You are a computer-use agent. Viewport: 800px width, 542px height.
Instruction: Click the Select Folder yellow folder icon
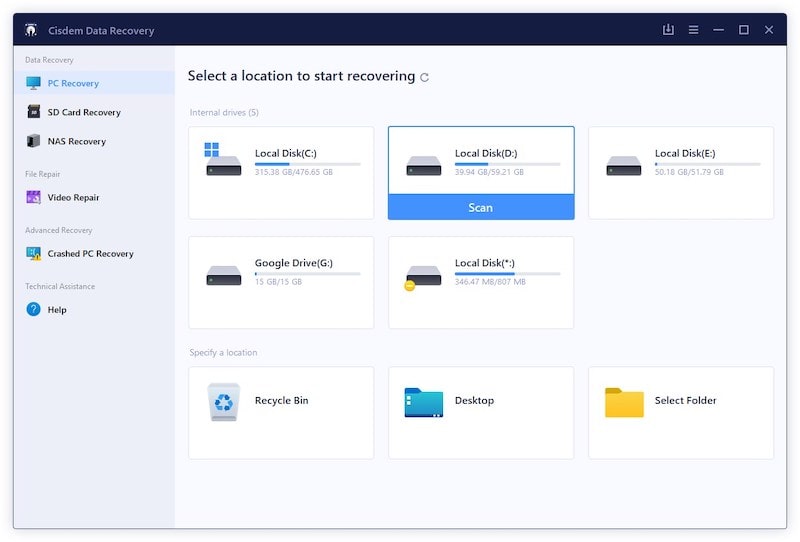[x=624, y=402]
